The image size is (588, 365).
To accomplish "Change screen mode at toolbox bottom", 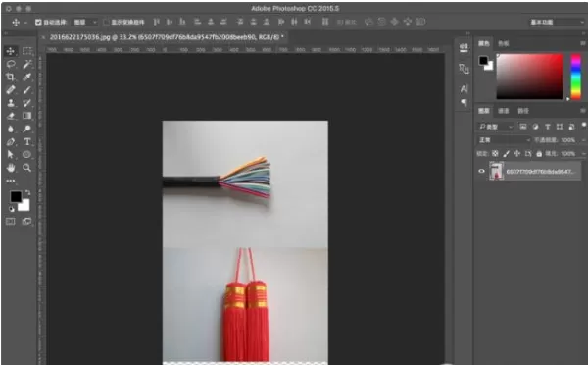I will click(26, 221).
